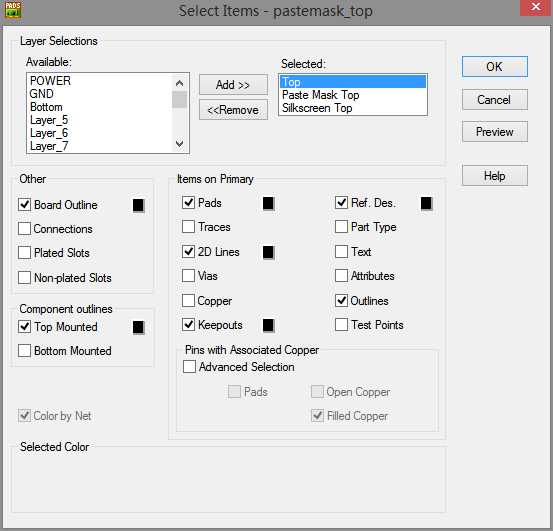Click scroll up arrow of Available list

pyautogui.click(x=180, y=83)
